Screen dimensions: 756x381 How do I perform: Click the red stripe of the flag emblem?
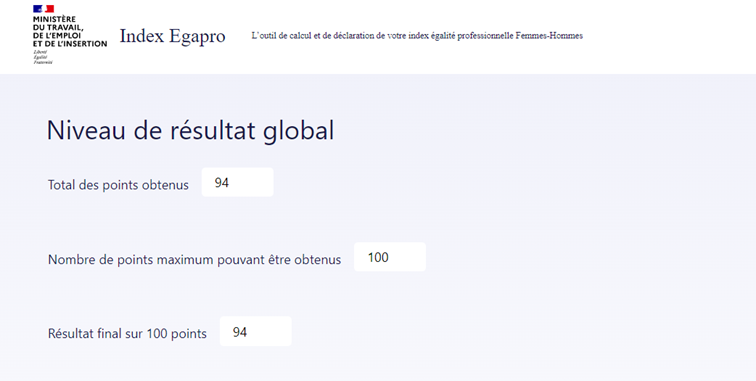tap(50, 9)
